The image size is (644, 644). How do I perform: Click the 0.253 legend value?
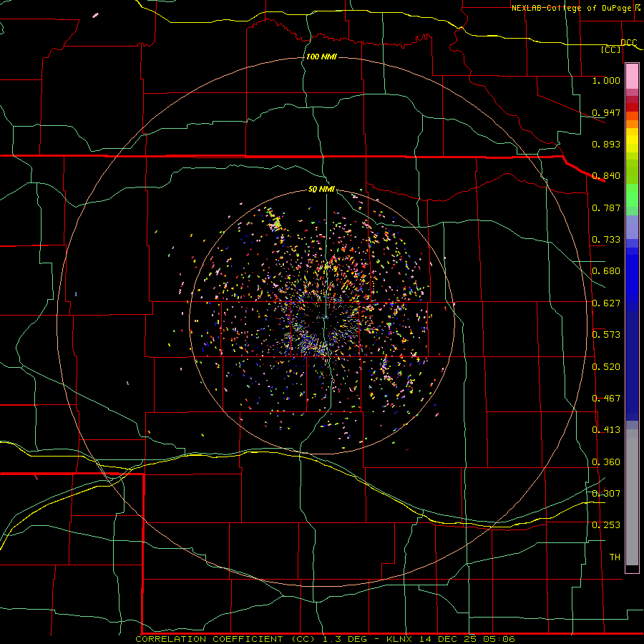pos(606,525)
